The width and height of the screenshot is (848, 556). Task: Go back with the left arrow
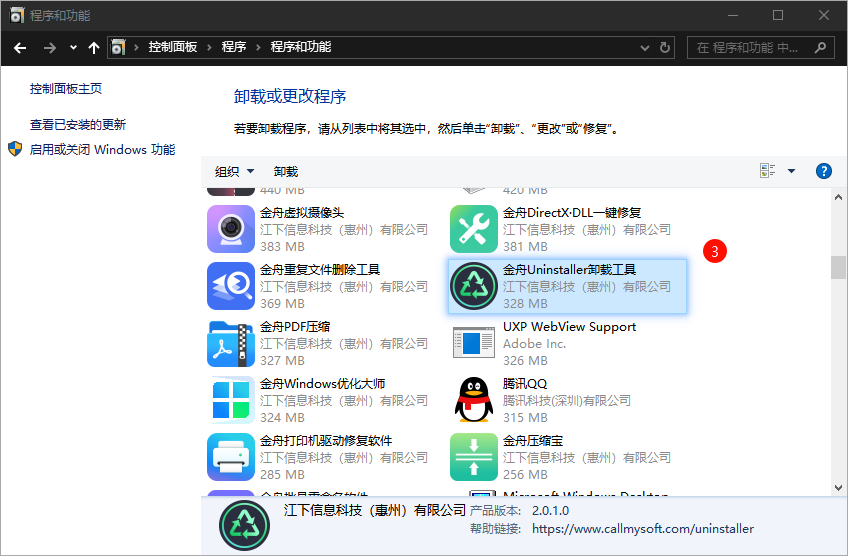20,48
